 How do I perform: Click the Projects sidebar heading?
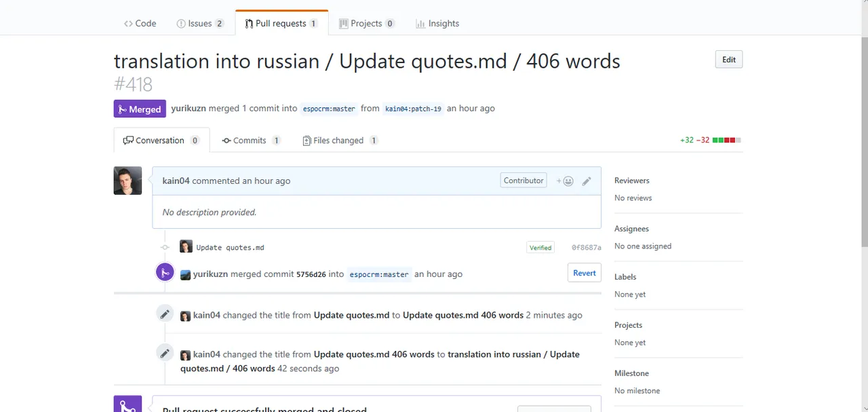628,325
